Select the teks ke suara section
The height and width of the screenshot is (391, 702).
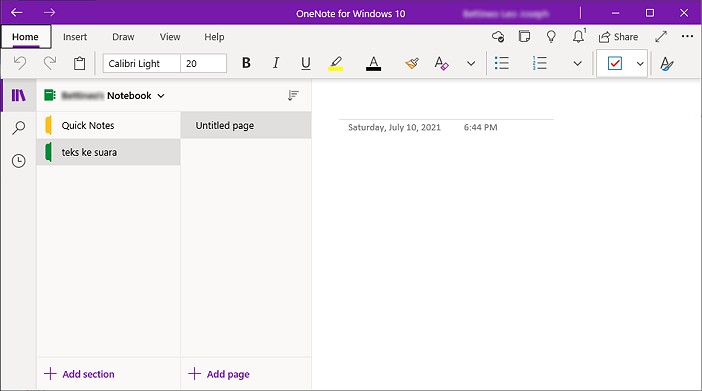pyautogui.click(x=108, y=152)
